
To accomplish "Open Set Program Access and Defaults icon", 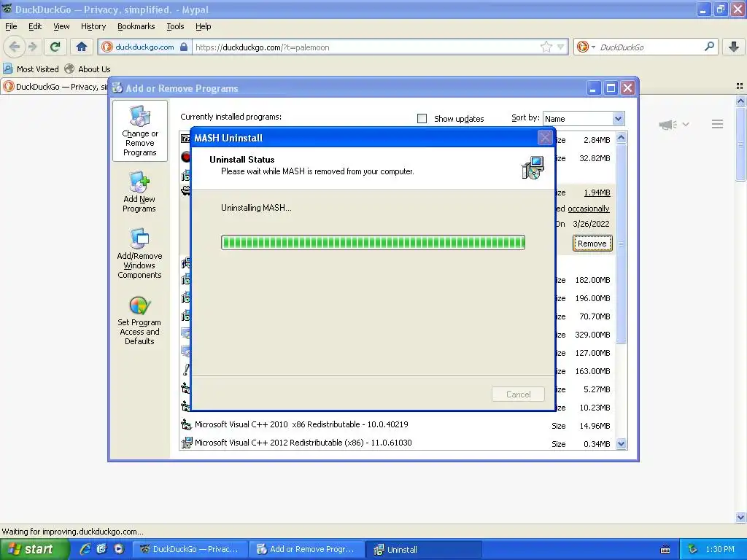I will click(139, 306).
